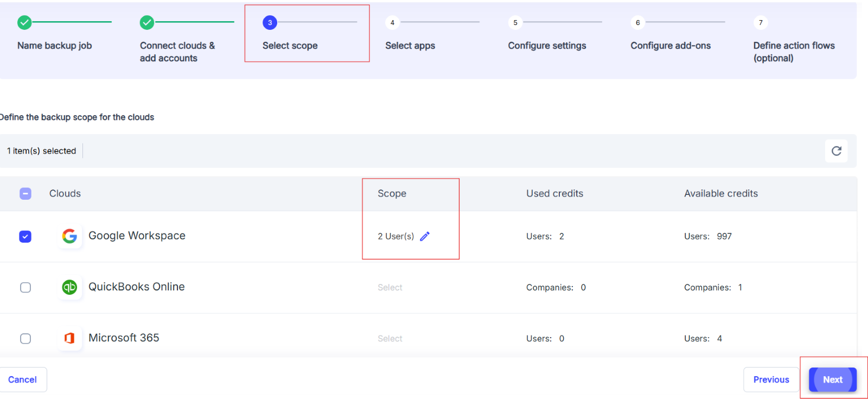Image resolution: width=868 pixels, height=399 pixels.
Task: Click Select scope link for Microsoft 365
Action: tap(390, 338)
